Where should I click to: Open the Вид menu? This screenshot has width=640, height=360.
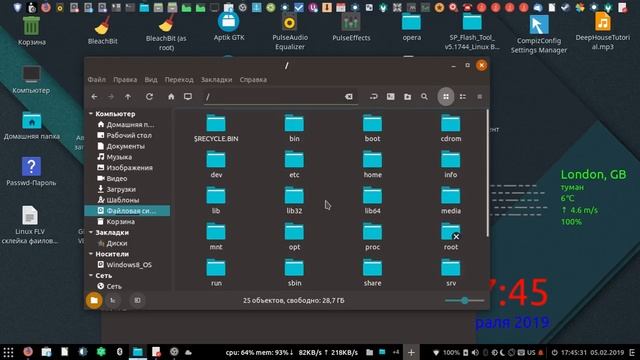point(151,80)
